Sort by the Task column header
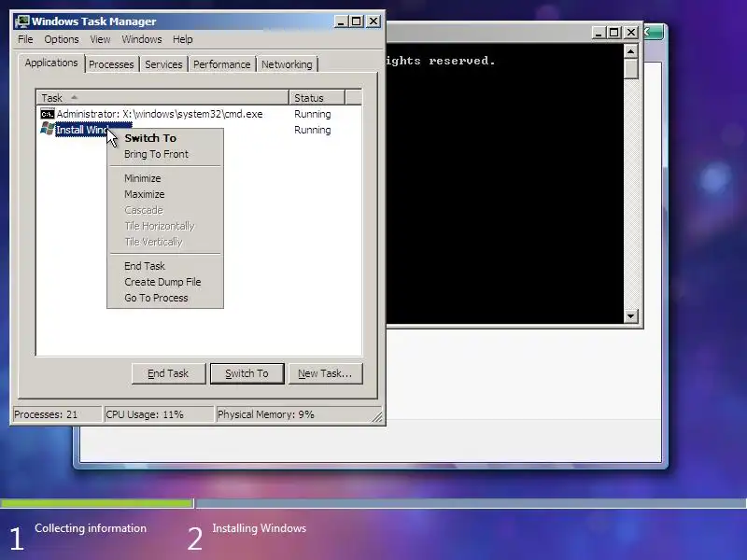Viewport: 747px width, 560px height. (x=162, y=98)
